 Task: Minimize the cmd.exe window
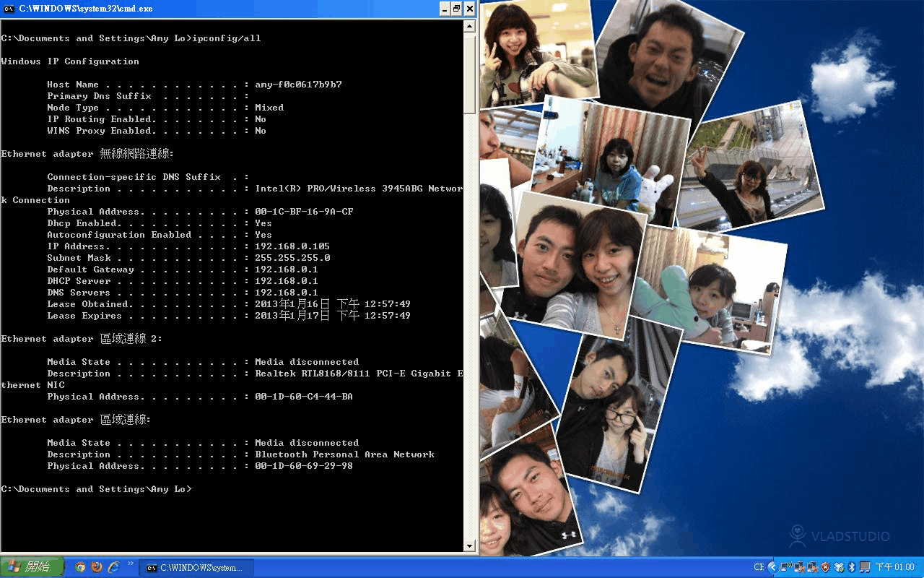(x=444, y=9)
